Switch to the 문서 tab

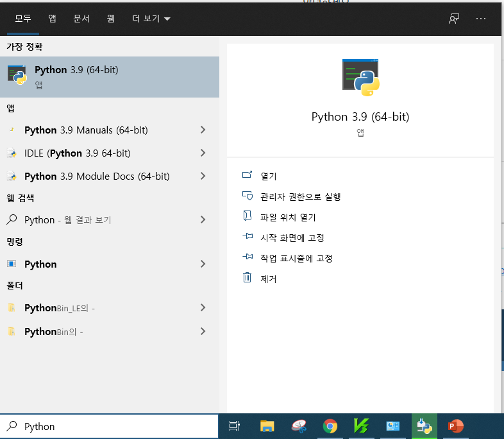pyautogui.click(x=81, y=19)
